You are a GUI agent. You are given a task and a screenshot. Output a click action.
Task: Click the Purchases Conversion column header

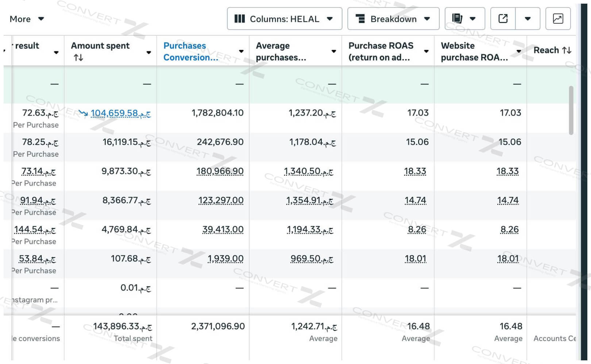[190, 51]
